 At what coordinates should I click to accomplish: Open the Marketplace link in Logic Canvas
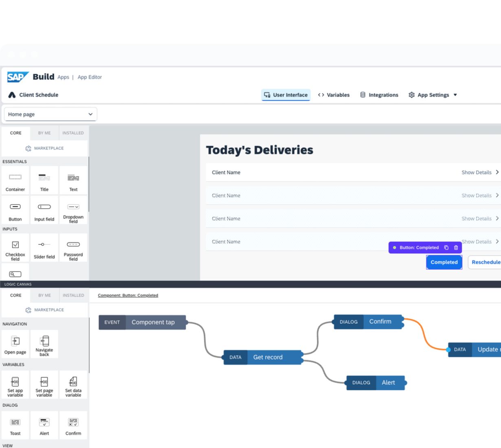tap(45, 310)
